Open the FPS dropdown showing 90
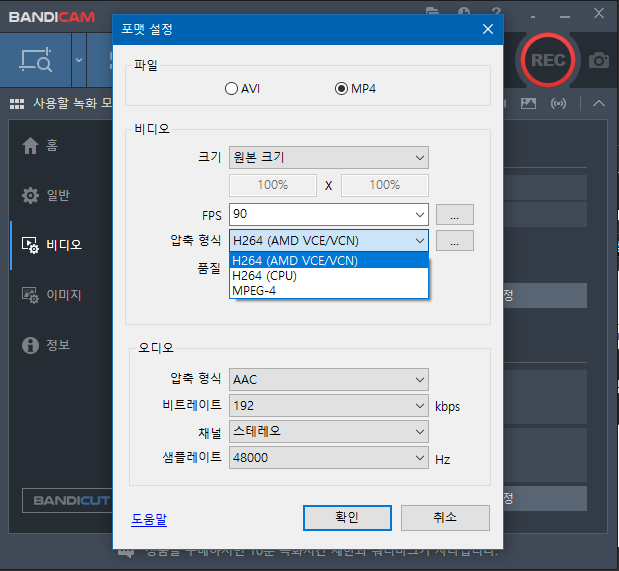Viewport: 619px width, 571px height. (x=328, y=214)
